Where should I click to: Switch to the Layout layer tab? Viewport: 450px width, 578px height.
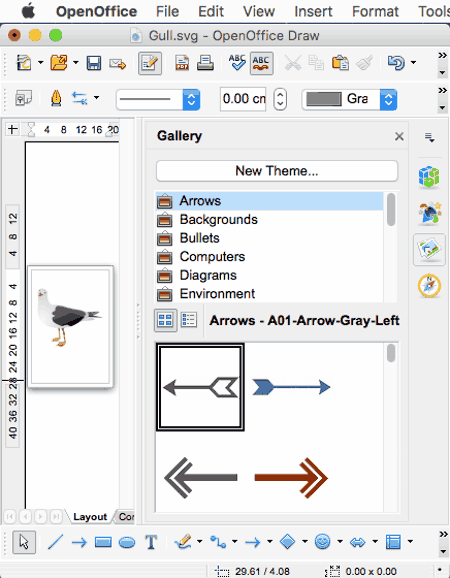click(90, 517)
